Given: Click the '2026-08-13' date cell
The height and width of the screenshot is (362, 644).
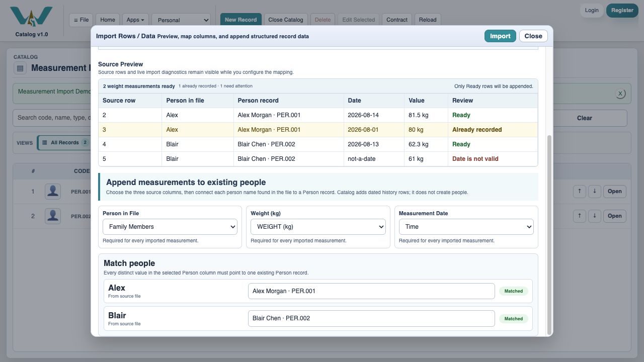Looking at the screenshot, I should pos(374,144).
